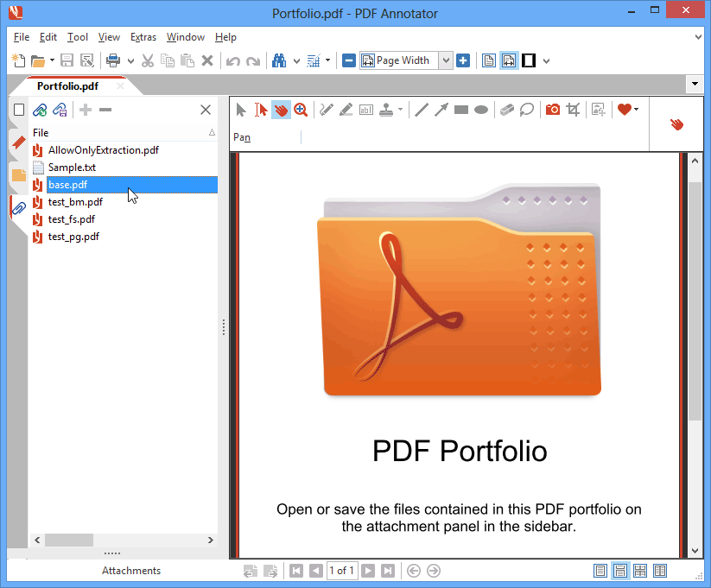Select test_pg.pdf attachment
This screenshot has height=588, width=711.
pos(73,237)
